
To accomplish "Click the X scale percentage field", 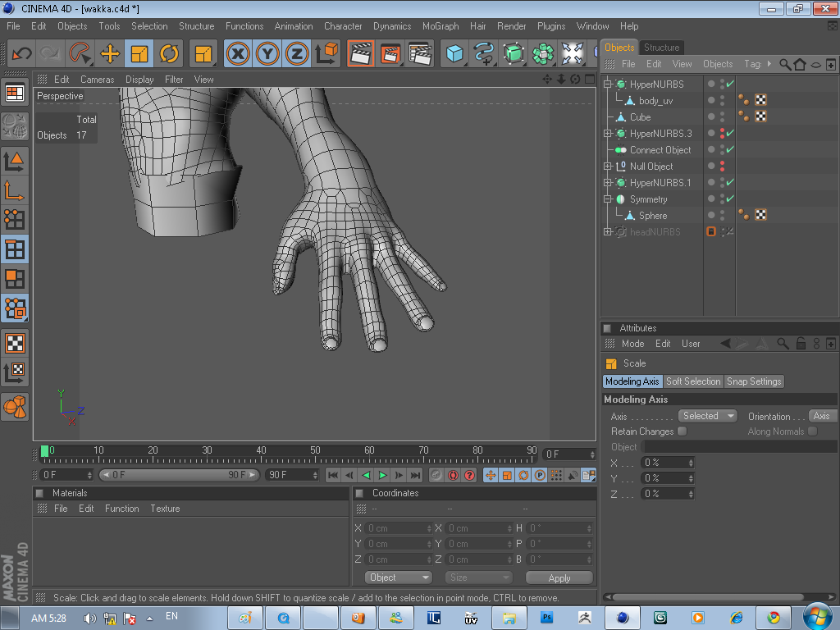I will coord(668,463).
